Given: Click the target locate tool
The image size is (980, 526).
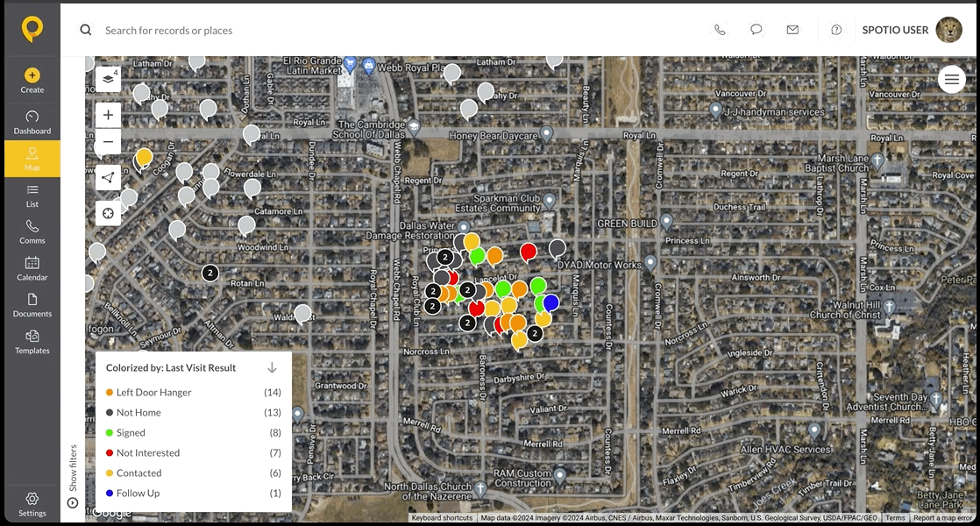Looking at the screenshot, I should tap(108, 214).
